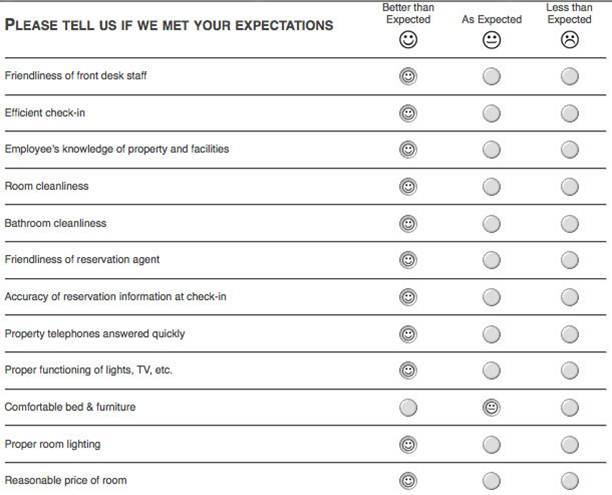The height and width of the screenshot is (495, 612).
Task: Choose Less than Expected for Comfortable bed & furniture
Action: tap(570, 408)
